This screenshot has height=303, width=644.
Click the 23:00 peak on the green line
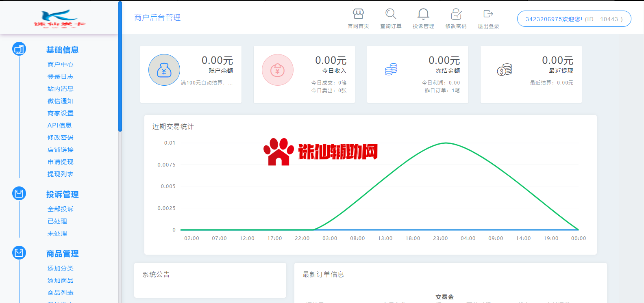click(446, 143)
